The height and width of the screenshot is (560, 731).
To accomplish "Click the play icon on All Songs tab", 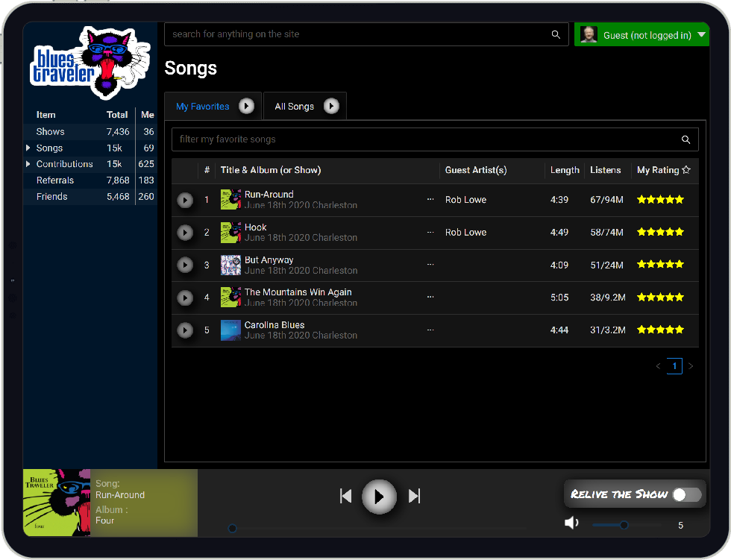I will 331,107.
